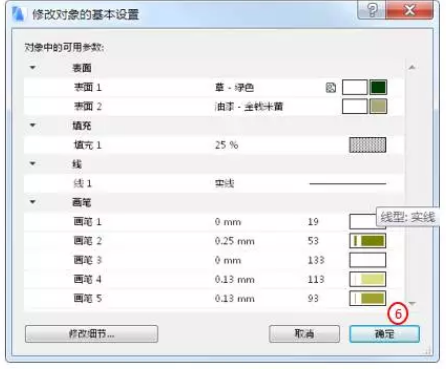
Task: Click white swatch of 表面 1
Action: pyautogui.click(x=355, y=87)
